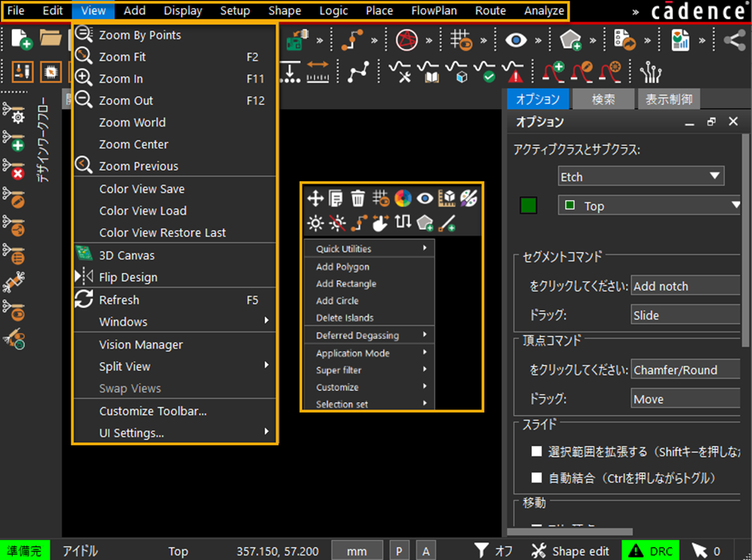
Task: Click the green active class color swatch
Action: (528, 205)
